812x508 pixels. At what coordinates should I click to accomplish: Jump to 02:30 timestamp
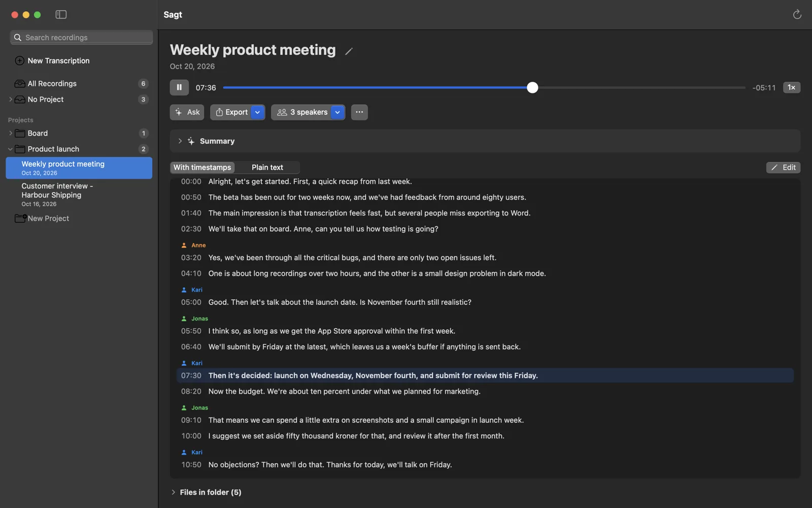(x=191, y=229)
